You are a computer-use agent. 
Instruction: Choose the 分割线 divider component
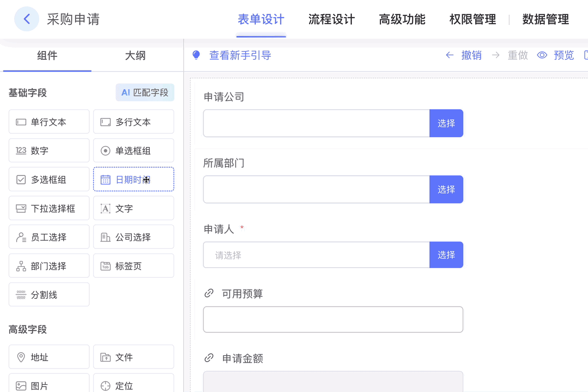click(x=49, y=294)
